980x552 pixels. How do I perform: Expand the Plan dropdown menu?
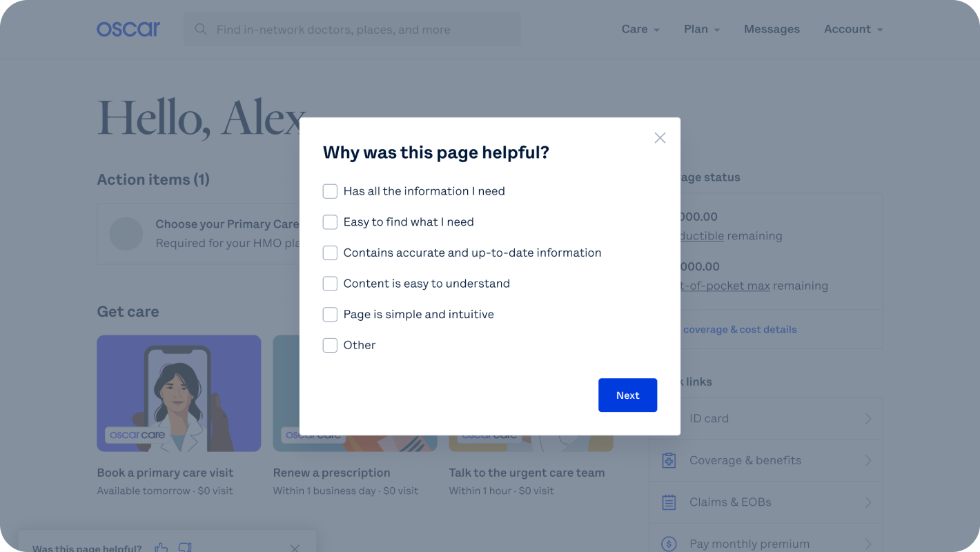pyautogui.click(x=701, y=29)
